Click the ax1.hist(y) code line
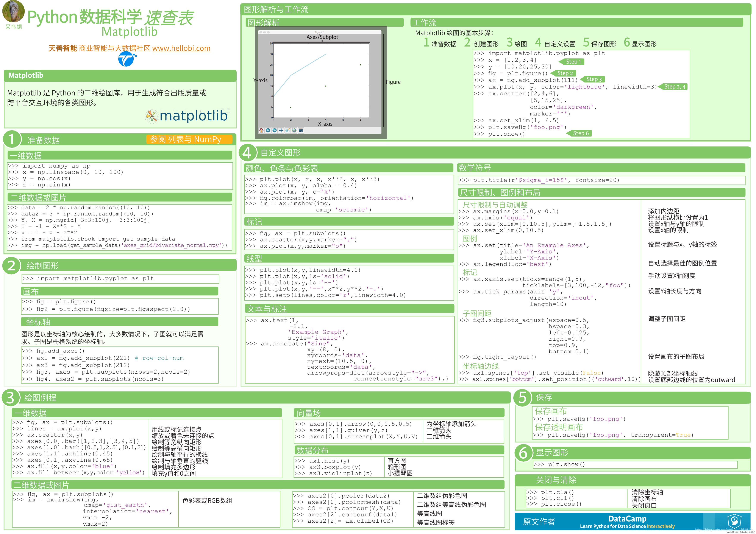Viewport: 756px width, 534px height. tap(322, 461)
